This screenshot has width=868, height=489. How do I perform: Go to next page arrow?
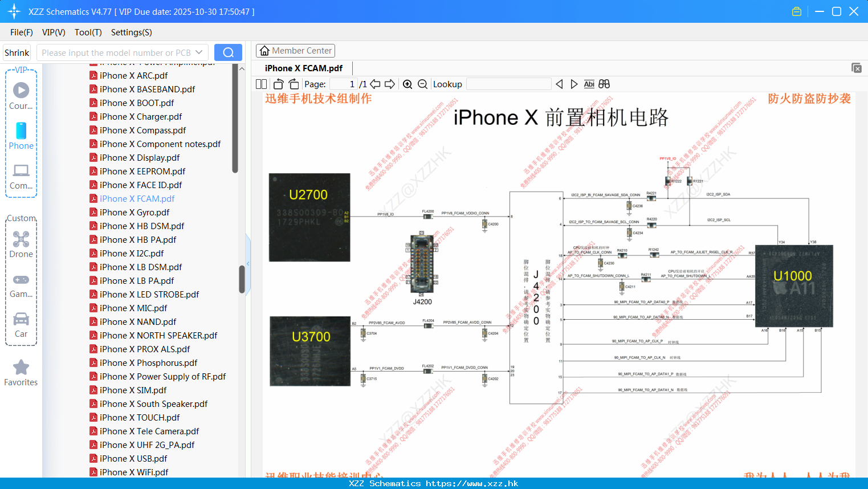(x=390, y=84)
